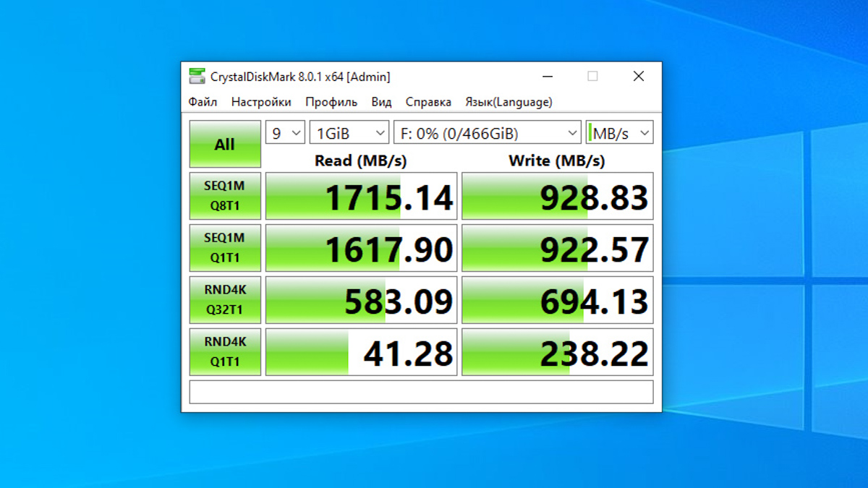This screenshot has width=868, height=488.
Task: Click the 41.28 read result
Action: tap(362, 352)
